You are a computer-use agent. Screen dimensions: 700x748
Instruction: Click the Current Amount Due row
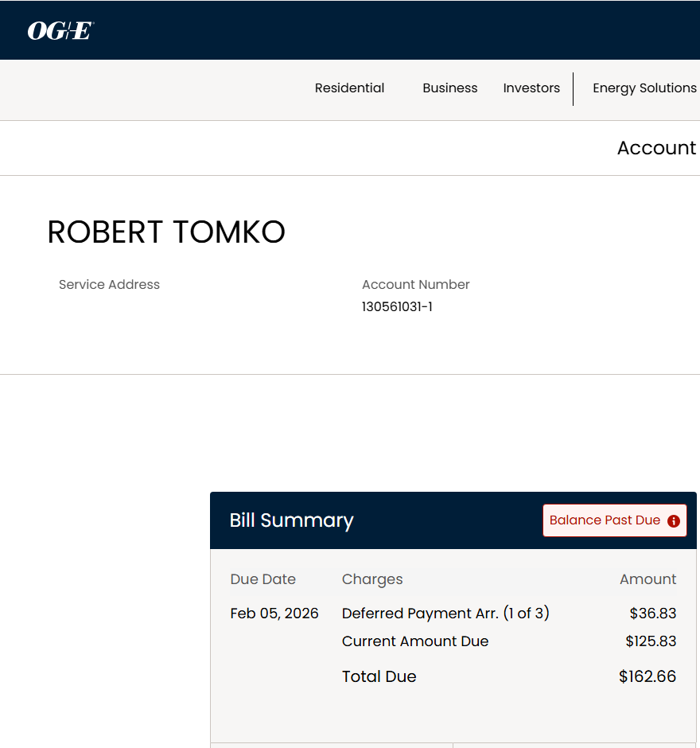415,641
